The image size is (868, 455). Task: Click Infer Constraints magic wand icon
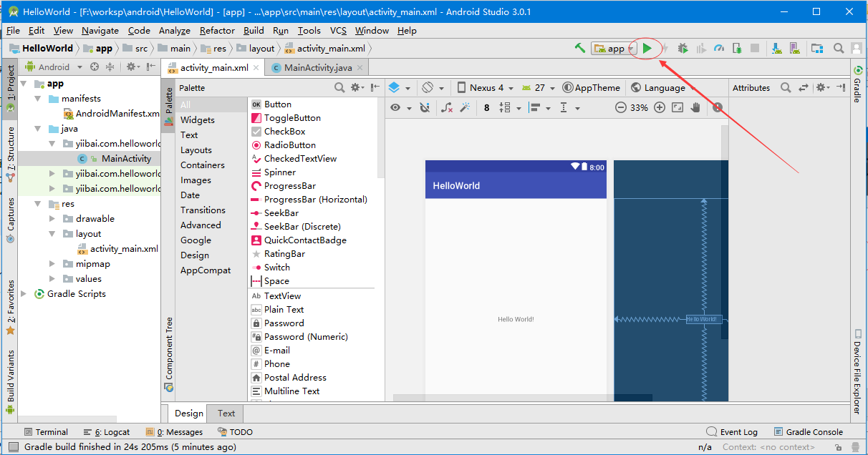tap(464, 107)
